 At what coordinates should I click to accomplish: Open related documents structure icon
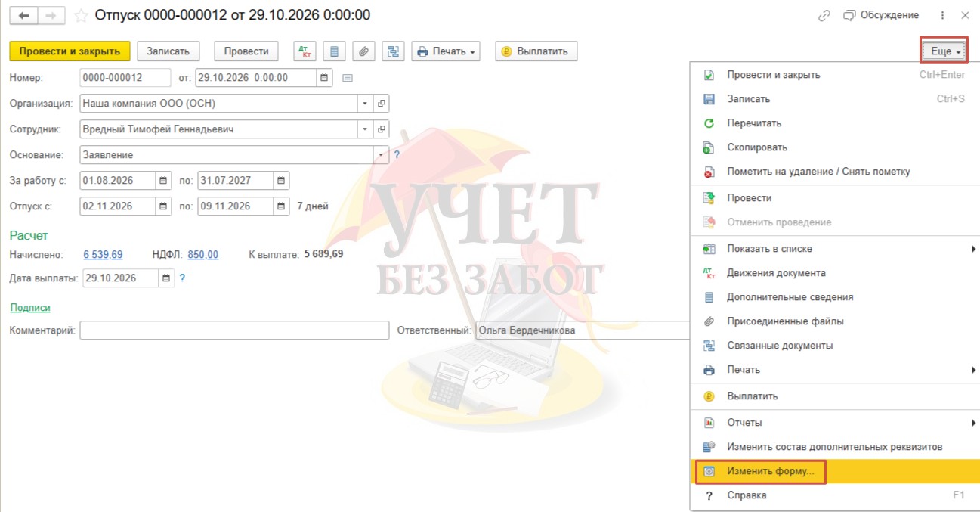[394, 51]
